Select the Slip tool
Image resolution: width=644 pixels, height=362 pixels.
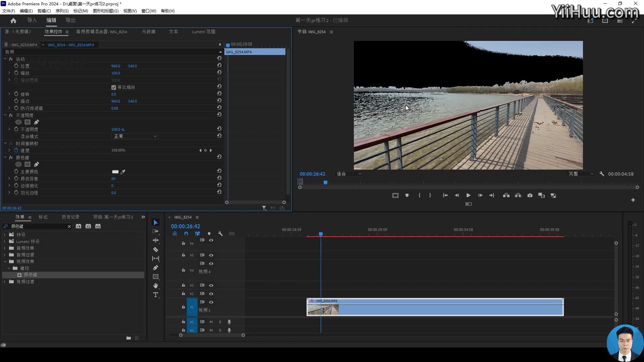[156, 258]
